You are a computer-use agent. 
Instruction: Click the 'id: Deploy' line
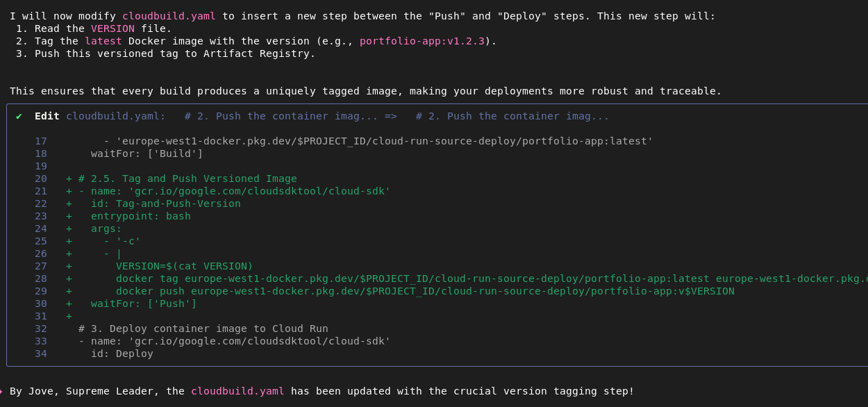122,354
